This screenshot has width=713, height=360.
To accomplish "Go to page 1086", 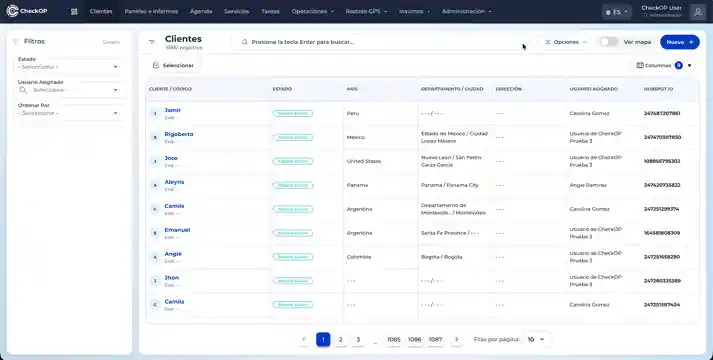I will click(415, 340).
